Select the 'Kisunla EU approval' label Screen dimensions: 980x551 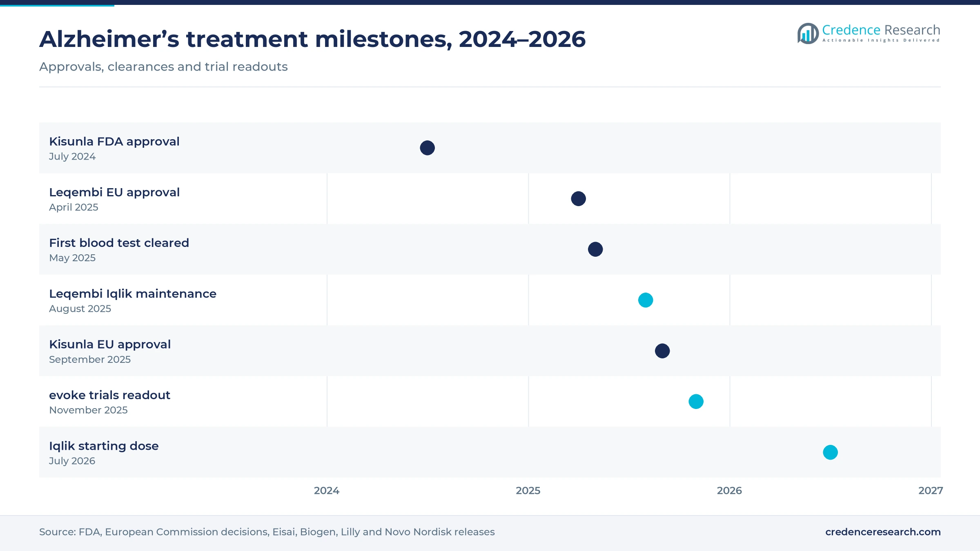[110, 344]
